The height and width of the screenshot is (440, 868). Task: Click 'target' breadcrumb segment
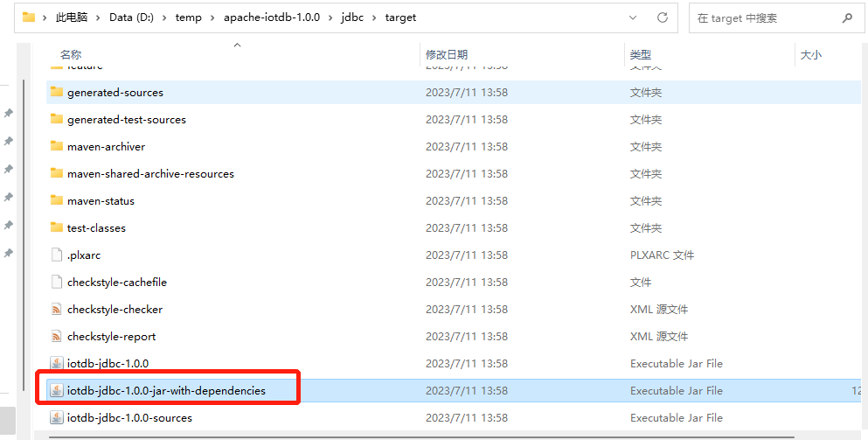[400, 17]
